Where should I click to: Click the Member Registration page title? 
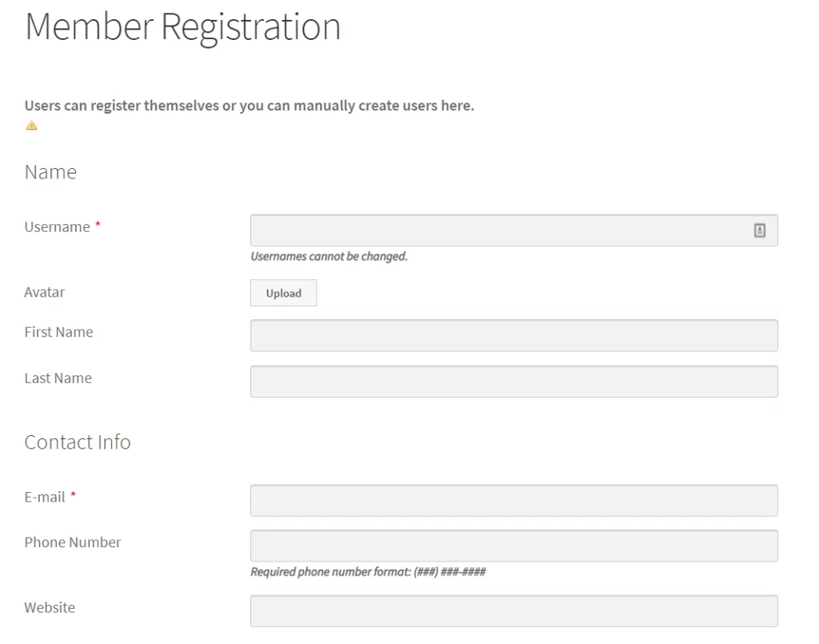click(183, 26)
